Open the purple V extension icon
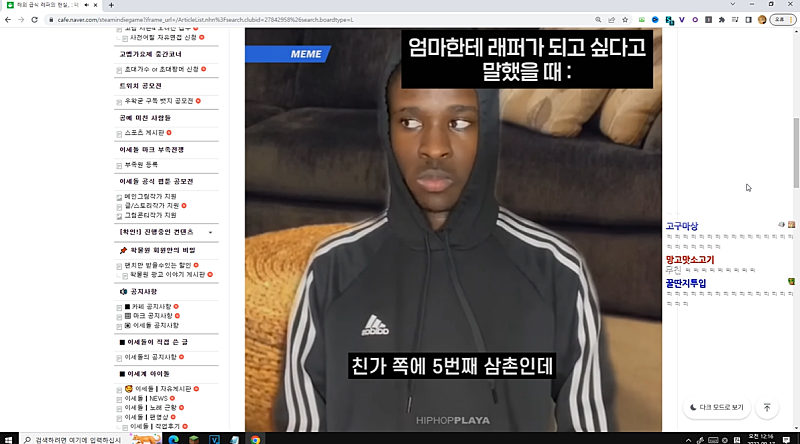Image resolution: width=800 pixels, height=444 pixels. [x=682, y=20]
